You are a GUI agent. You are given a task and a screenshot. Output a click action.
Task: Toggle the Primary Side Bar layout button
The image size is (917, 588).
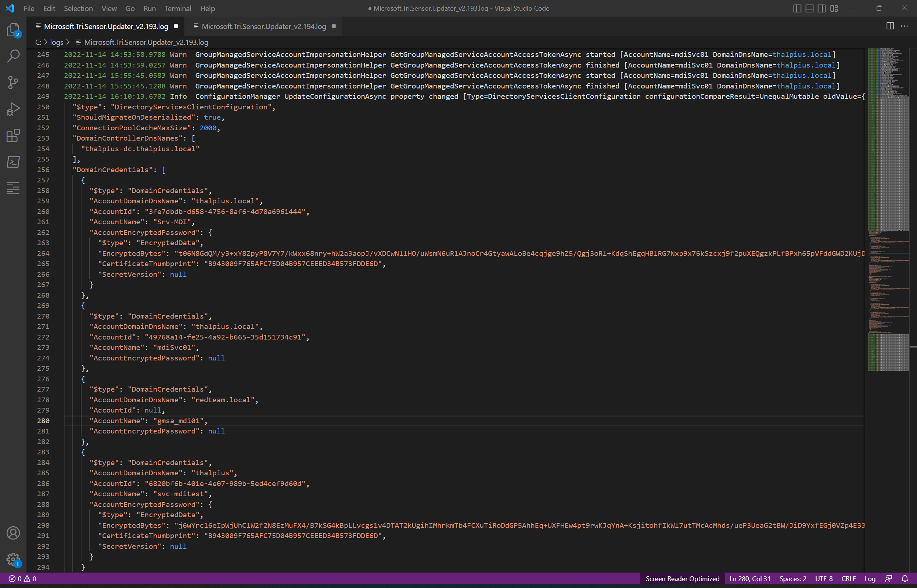click(x=797, y=8)
